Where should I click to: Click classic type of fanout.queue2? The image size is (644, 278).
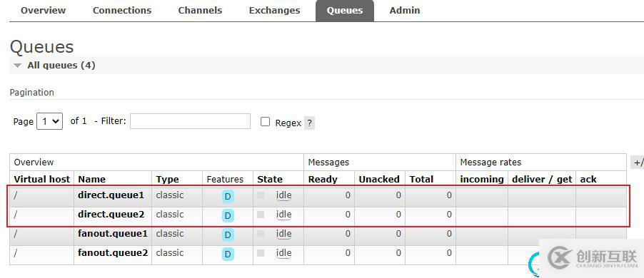(170, 253)
